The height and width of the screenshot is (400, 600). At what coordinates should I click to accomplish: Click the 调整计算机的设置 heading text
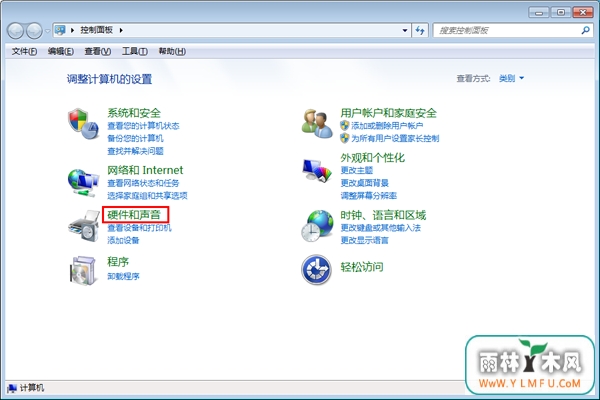click(109, 79)
